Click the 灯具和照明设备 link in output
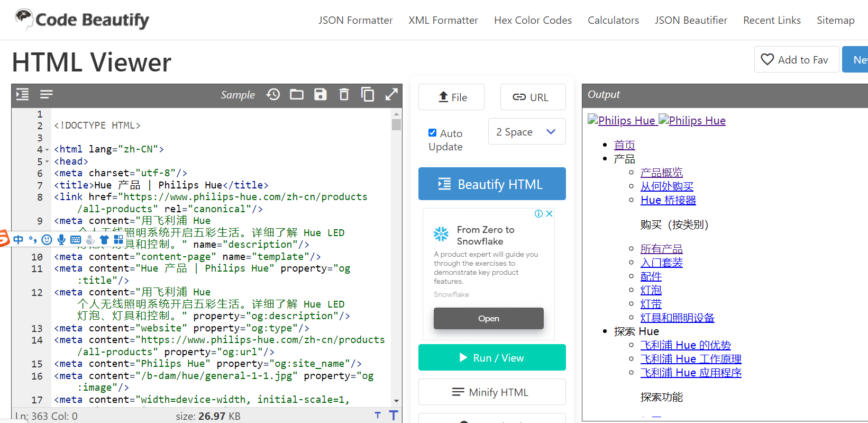Image resolution: width=868 pixels, height=423 pixels. tap(677, 318)
